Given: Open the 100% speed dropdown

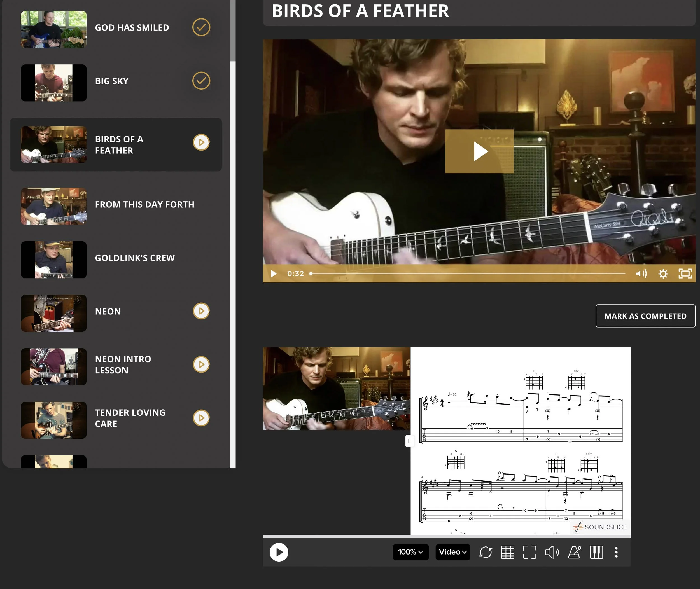Looking at the screenshot, I should pos(410,552).
